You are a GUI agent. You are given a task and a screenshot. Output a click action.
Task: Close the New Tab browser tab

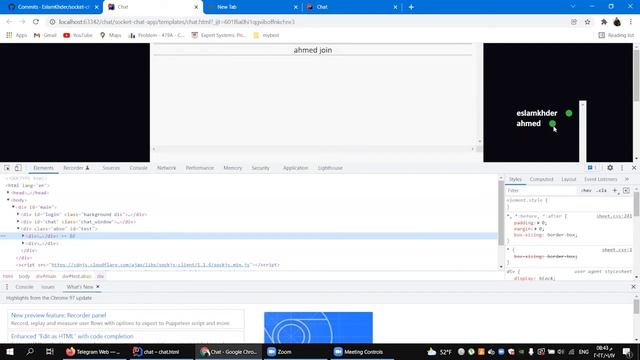[296, 7]
